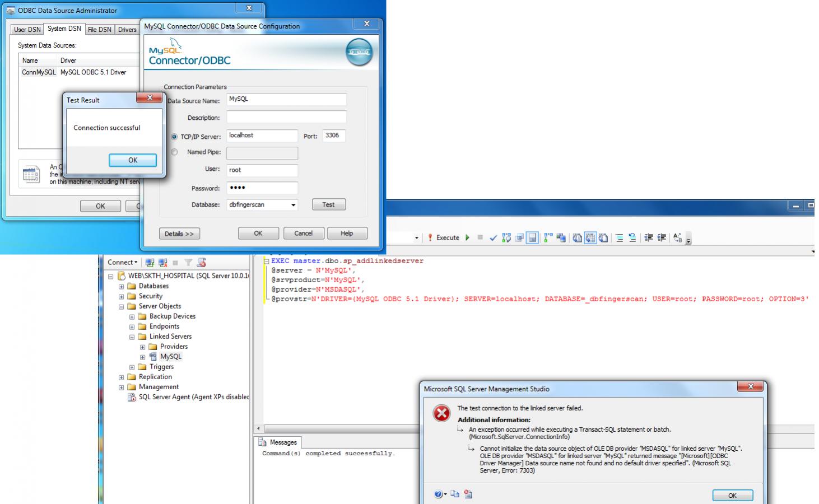The height and width of the screenshot is (504, 819).
Task: Display the estimated execution plan icon
Action: pos(506,238)
